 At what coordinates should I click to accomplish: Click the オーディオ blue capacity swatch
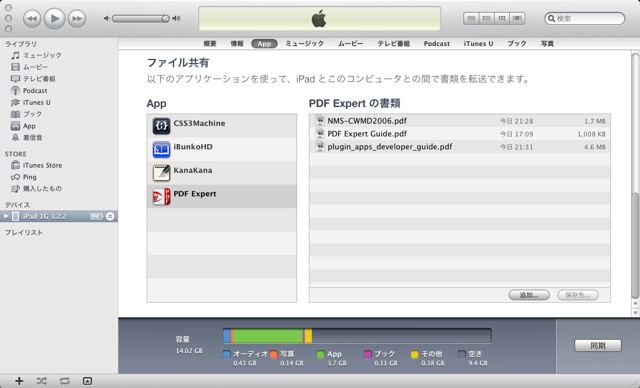point(227,354)
